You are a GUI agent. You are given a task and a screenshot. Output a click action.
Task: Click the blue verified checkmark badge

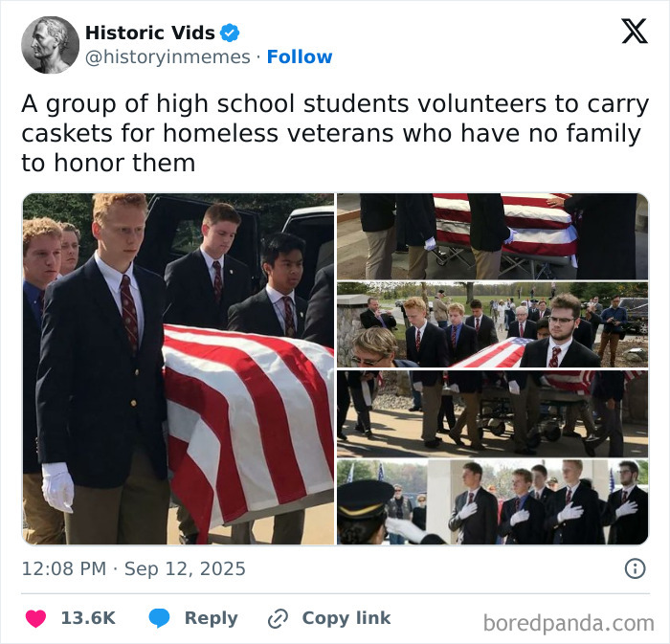(230, 33)
